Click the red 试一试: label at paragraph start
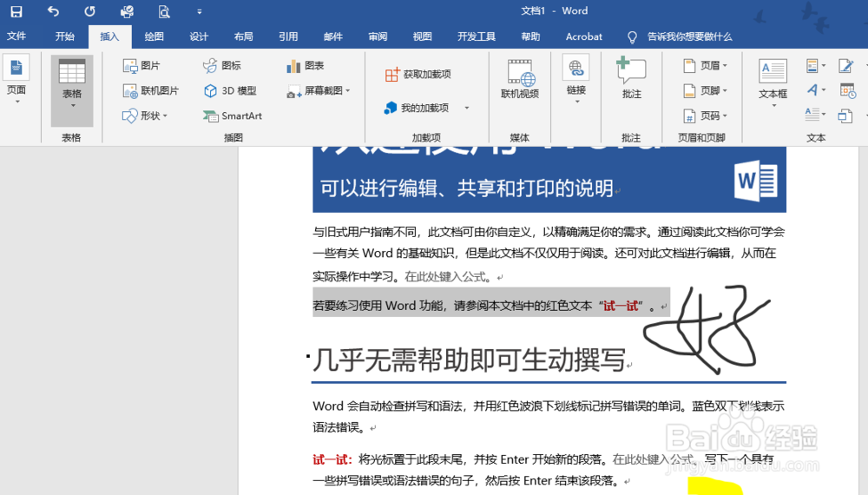 [x=332, y=459]
